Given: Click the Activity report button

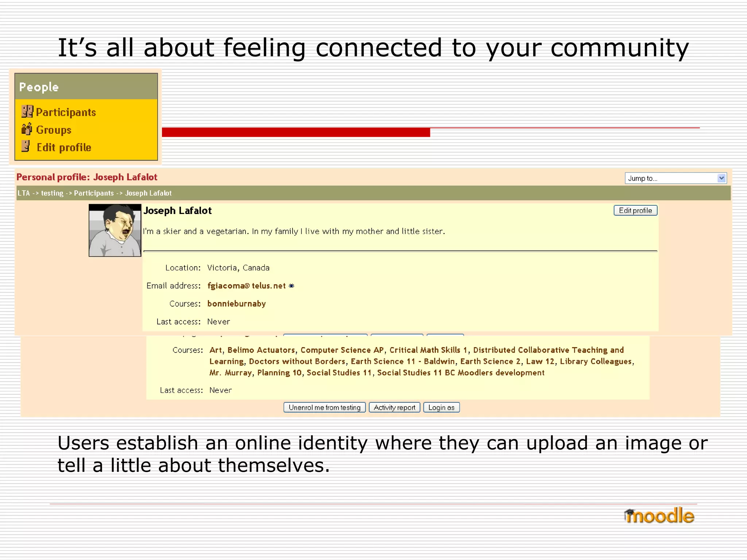Looking at the screenshot, I should (395, 407).
